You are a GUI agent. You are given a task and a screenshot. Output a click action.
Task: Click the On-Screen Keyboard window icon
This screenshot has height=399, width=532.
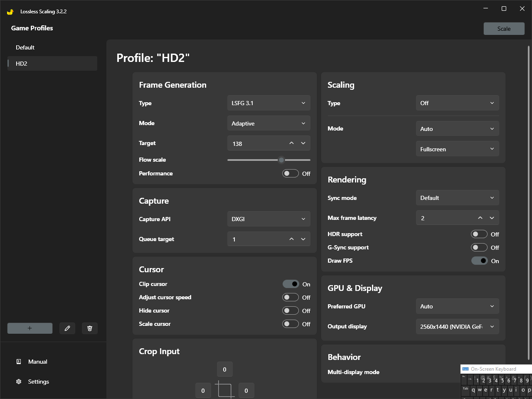[x=465, y=369]
